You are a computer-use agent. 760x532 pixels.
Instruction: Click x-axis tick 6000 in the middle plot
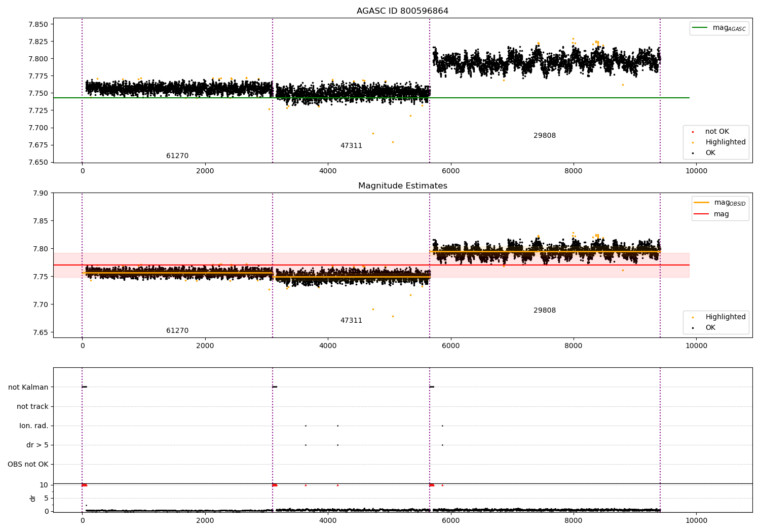(x=450, y=346)
